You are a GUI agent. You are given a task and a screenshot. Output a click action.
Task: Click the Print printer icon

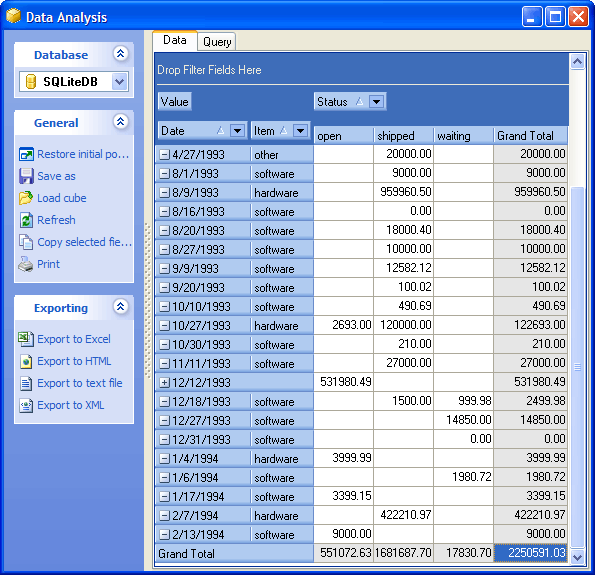pos(26,264)
